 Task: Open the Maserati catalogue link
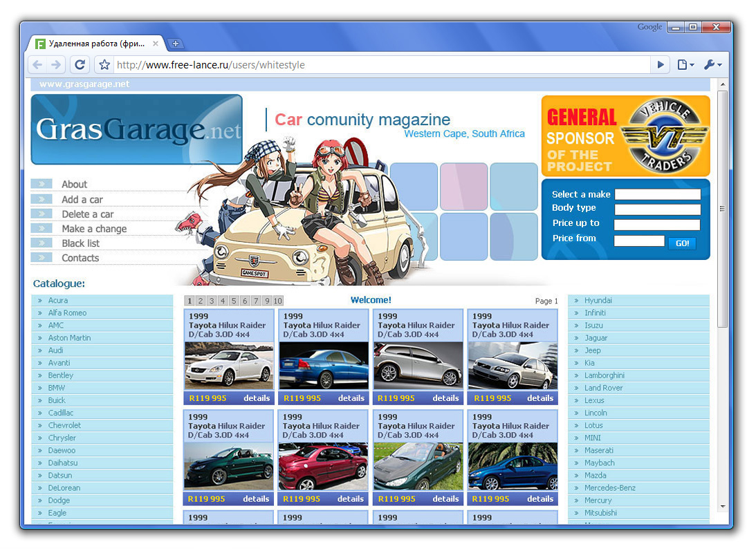tap(599, 451)
